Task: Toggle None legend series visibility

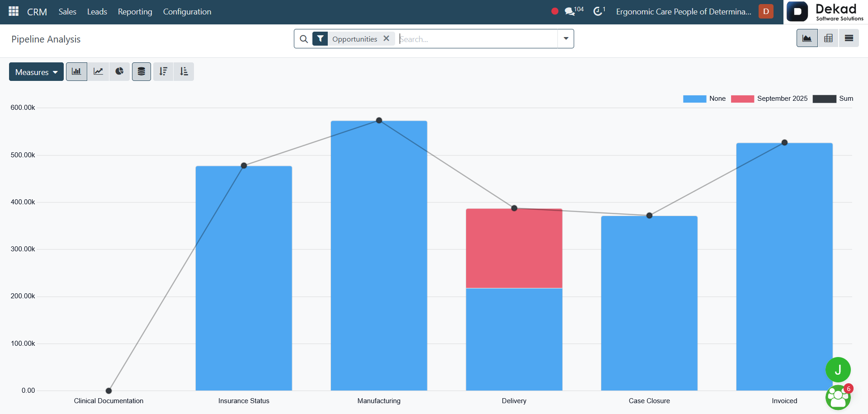Action: tap(704, 99)
